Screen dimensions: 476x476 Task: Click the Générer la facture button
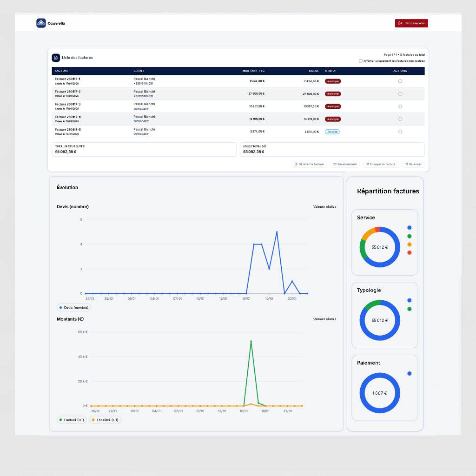pos(309,164)
